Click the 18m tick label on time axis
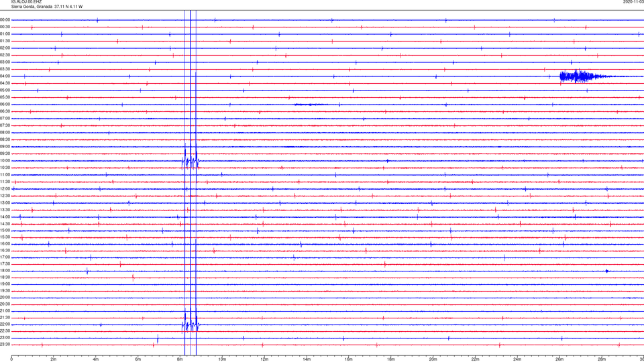 [391, 359]
